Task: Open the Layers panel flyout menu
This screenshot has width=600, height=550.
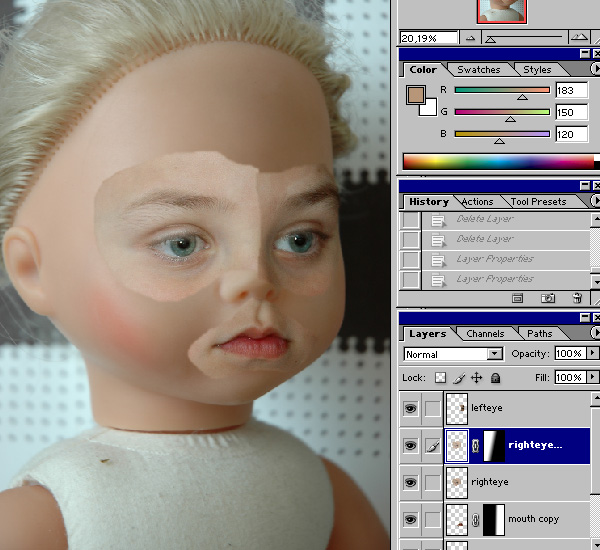Action: pos(595,333)
